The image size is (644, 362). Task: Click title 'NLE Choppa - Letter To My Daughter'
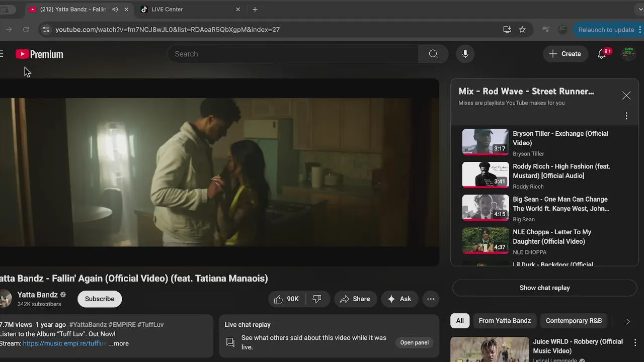click(x=552, y=237)
